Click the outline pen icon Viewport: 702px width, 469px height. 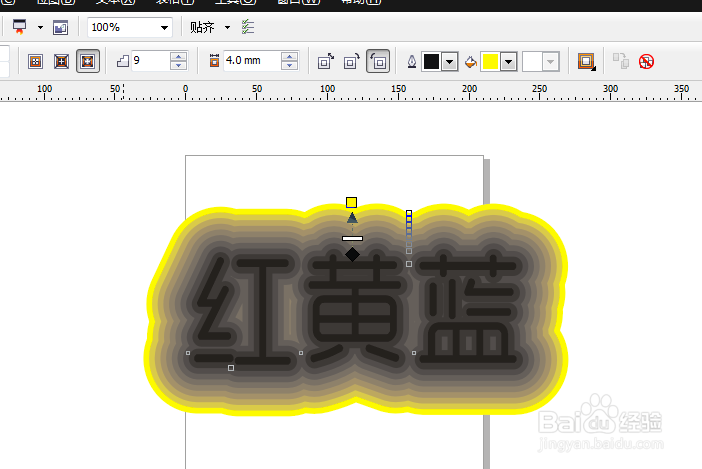pos(411,61)
